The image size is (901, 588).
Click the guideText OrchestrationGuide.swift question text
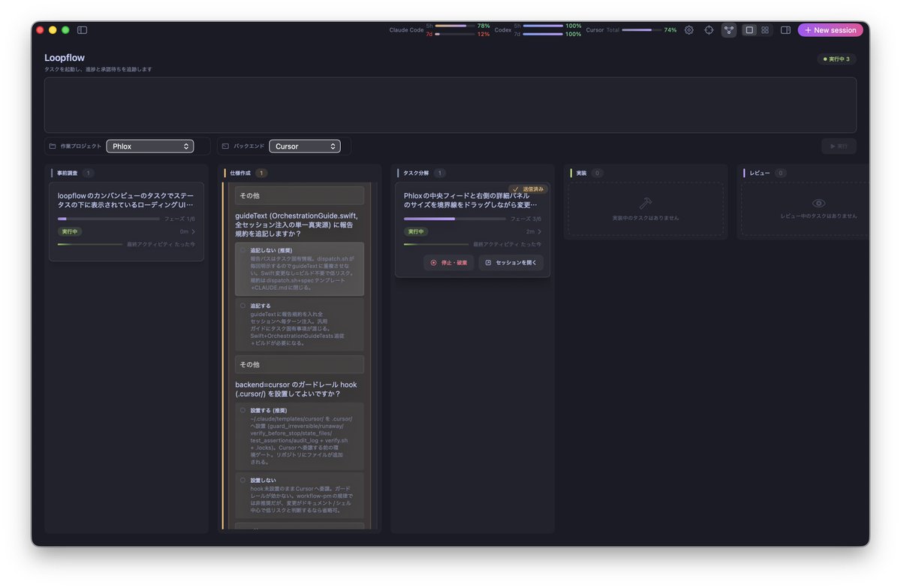(x=297, y=224)
